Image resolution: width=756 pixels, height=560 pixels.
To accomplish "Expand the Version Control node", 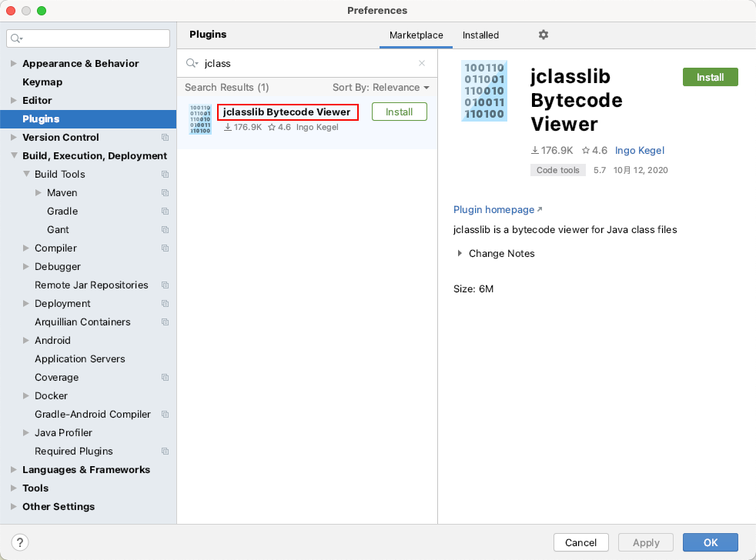I will click(14, 138).
